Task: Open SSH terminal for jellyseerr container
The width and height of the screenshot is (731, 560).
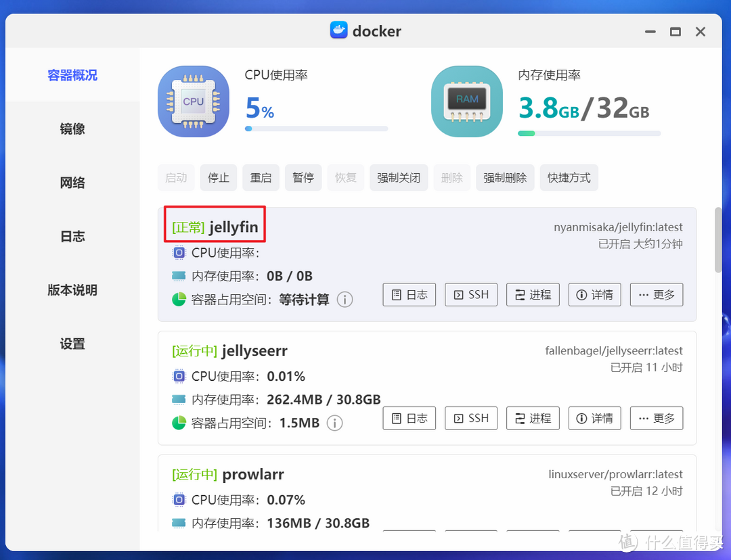Action: point(470,418)
